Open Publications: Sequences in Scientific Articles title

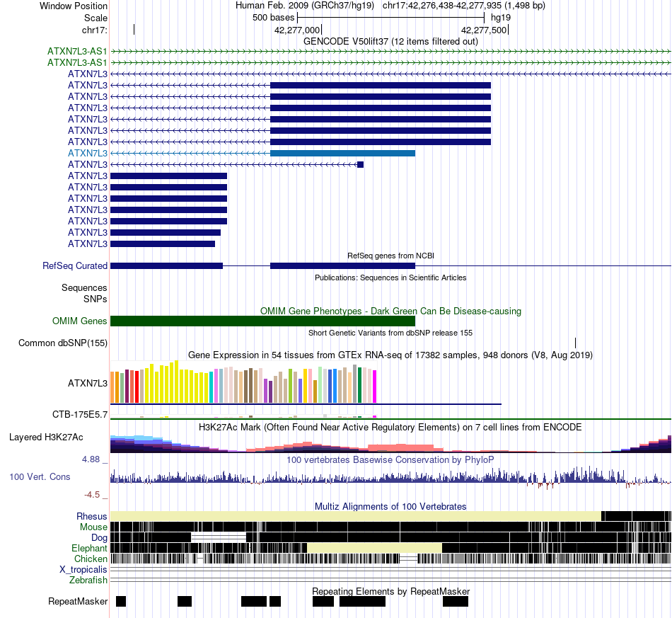click(390, 277)
